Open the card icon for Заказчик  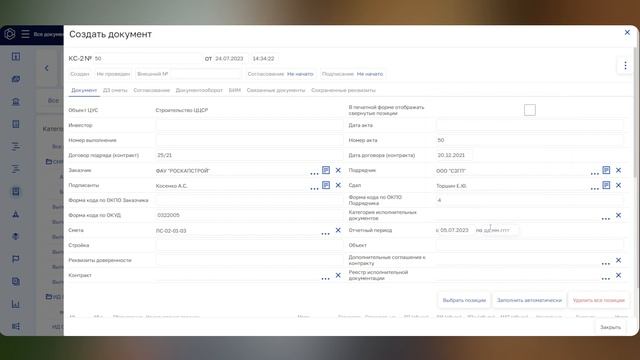click(x=326, y=170)
